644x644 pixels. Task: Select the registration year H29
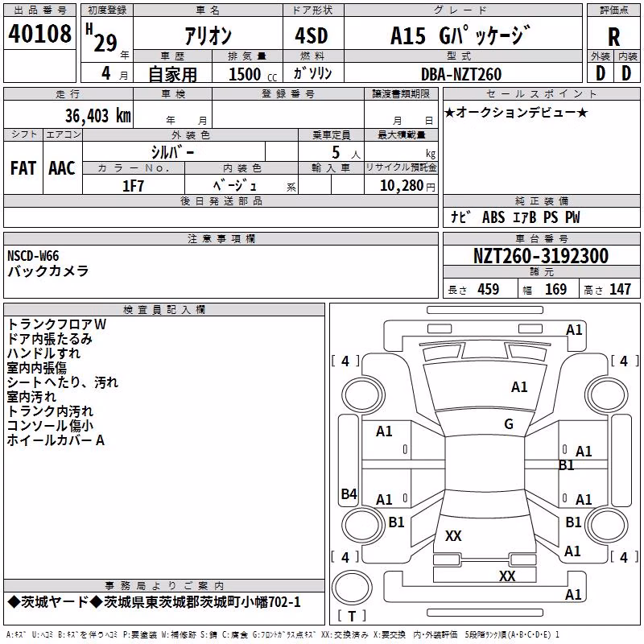(103, 38)
